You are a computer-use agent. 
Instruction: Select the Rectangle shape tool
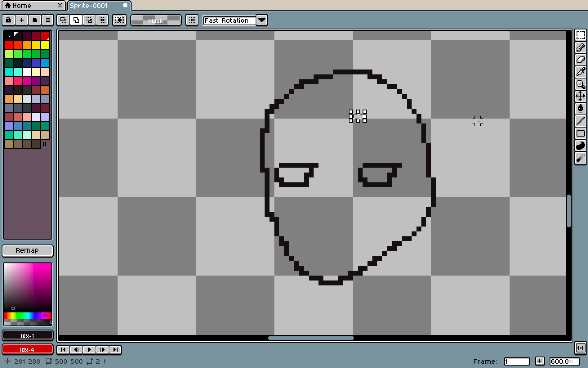pos(580,133)
